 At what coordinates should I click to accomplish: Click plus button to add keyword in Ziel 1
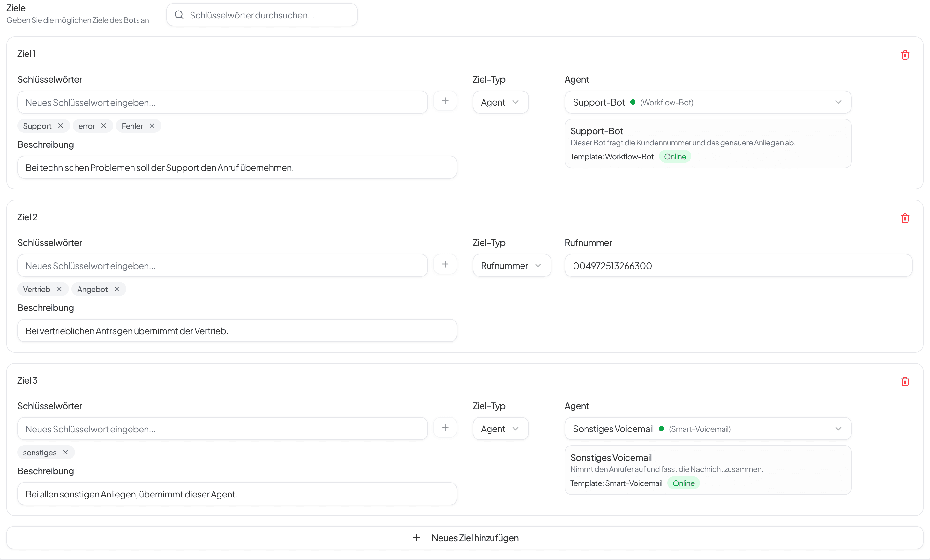click(445, 101)
